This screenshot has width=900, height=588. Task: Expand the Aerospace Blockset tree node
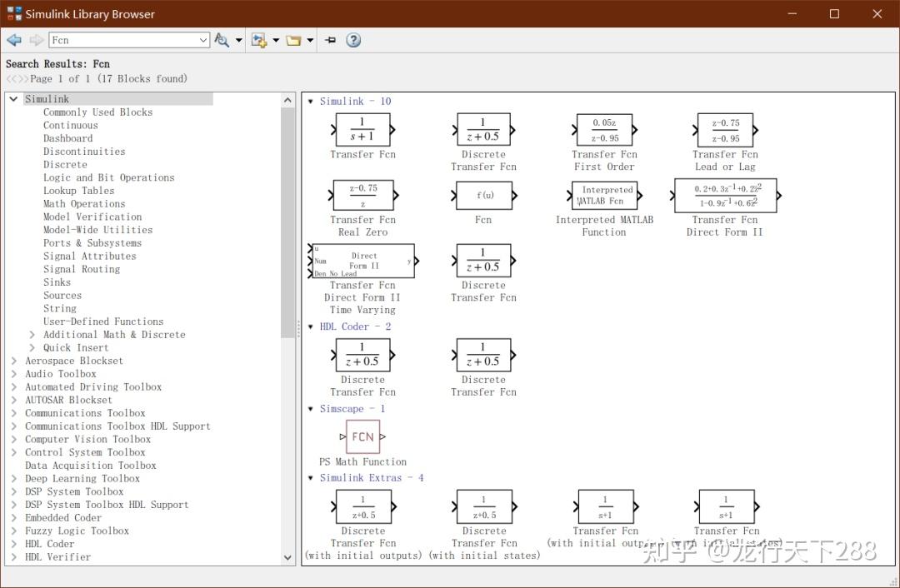[14, 361]
